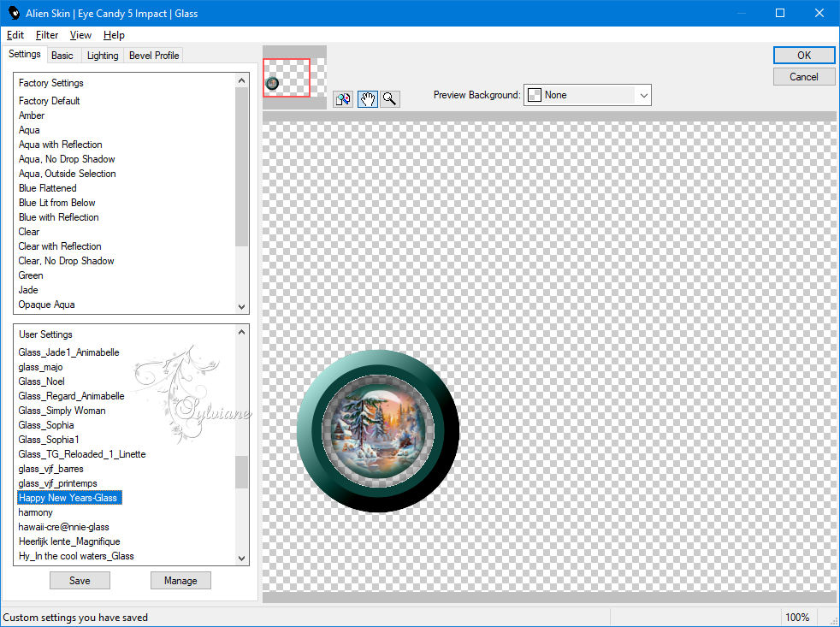This screenshot has width=840, height=627.
Task: Select the harmony user setting
Action: pos(35,512)
